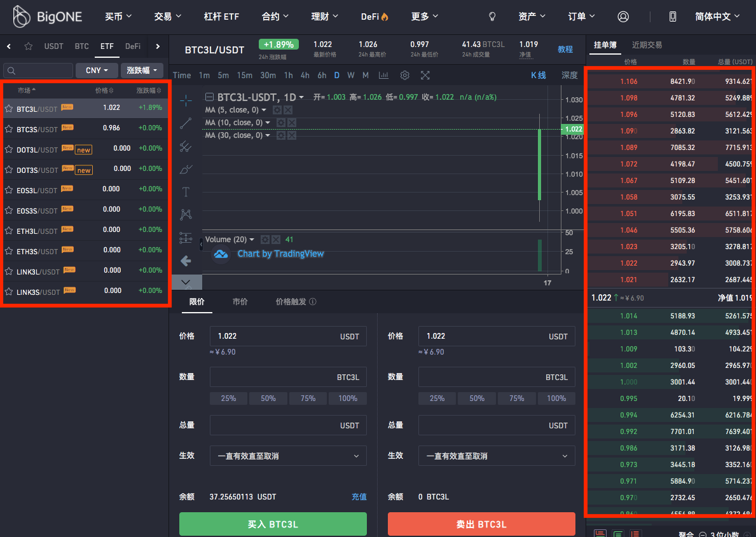Select the trend line drawing tool
The height and width of the screenshot is (537, 756).
[186, 123]
